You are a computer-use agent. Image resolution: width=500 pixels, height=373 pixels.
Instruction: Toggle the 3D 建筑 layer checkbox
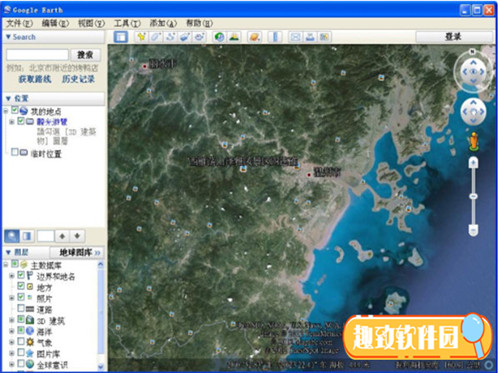click(21, 319)
